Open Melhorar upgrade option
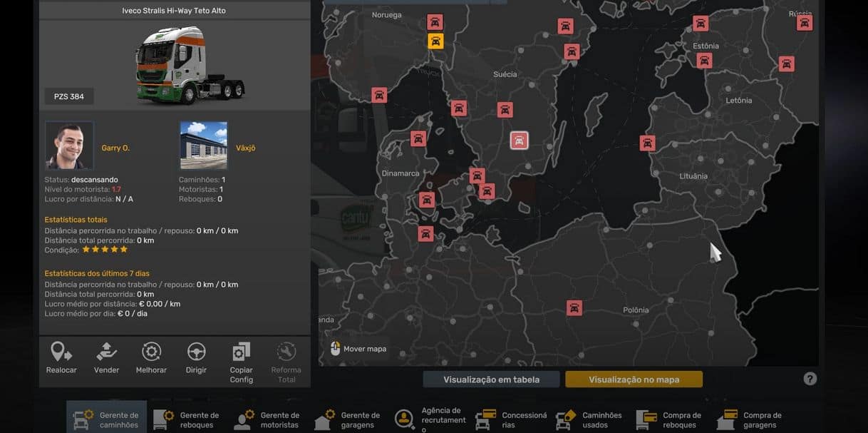 (151, 352)
